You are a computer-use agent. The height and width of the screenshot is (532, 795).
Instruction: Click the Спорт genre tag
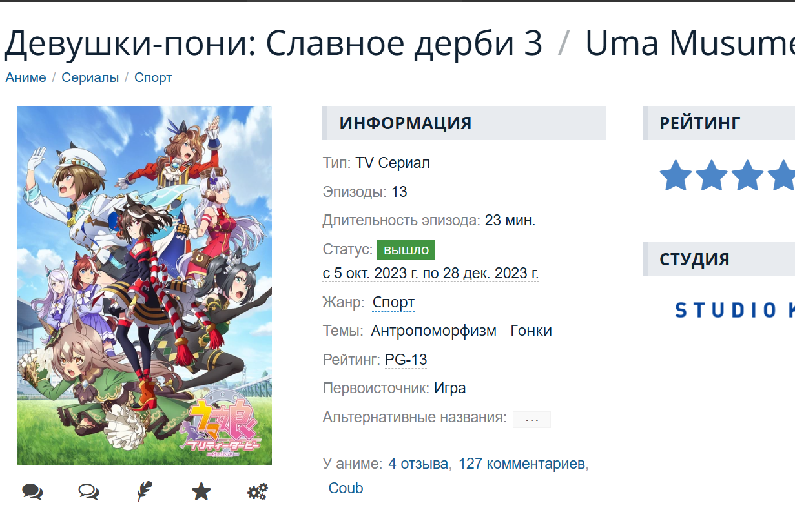[393, 302]
